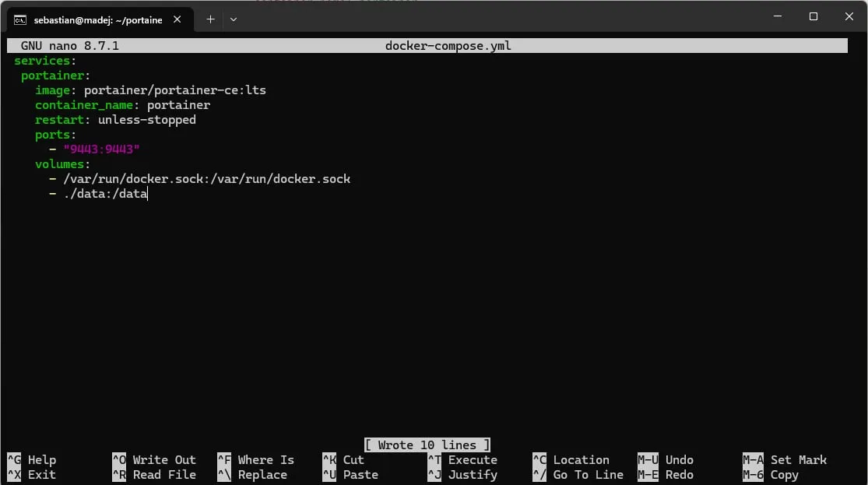Maximize the terminal window

pos(814,16)
